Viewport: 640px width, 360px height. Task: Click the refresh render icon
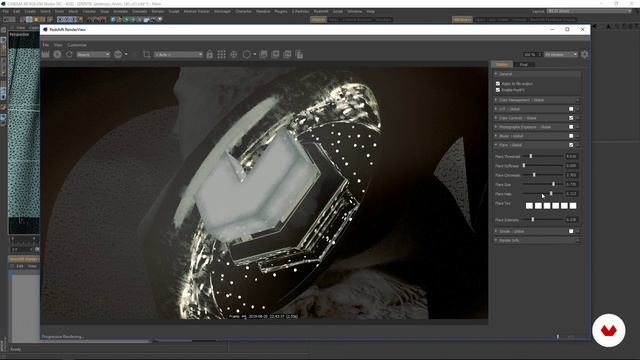coord(69,54)
